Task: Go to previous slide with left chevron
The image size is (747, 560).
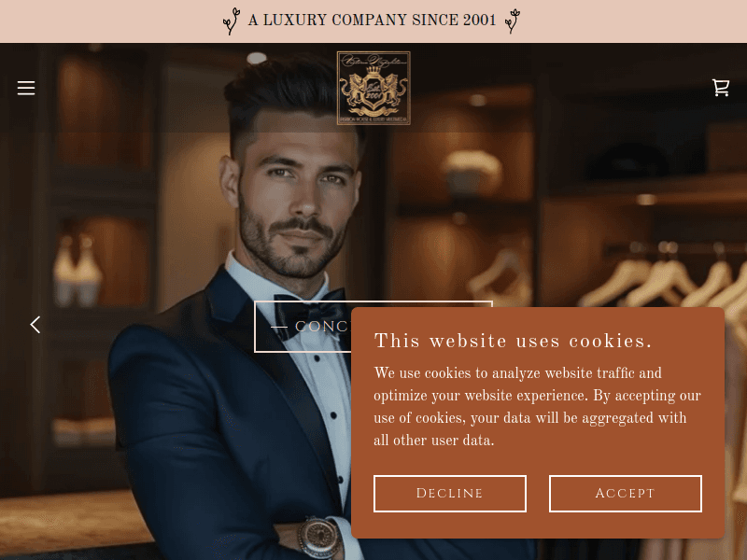Action: tap(35, 325)
